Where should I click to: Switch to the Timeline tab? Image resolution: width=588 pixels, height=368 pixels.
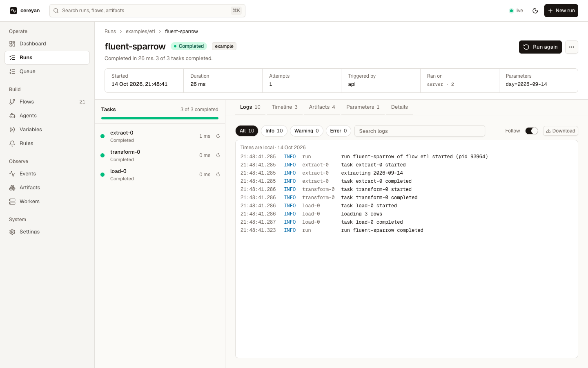(x=285, y=107)
